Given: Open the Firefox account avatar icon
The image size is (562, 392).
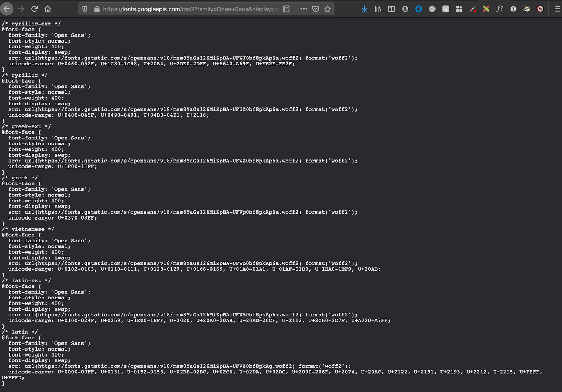Looking at the screenshot, I should click(405, 9).
